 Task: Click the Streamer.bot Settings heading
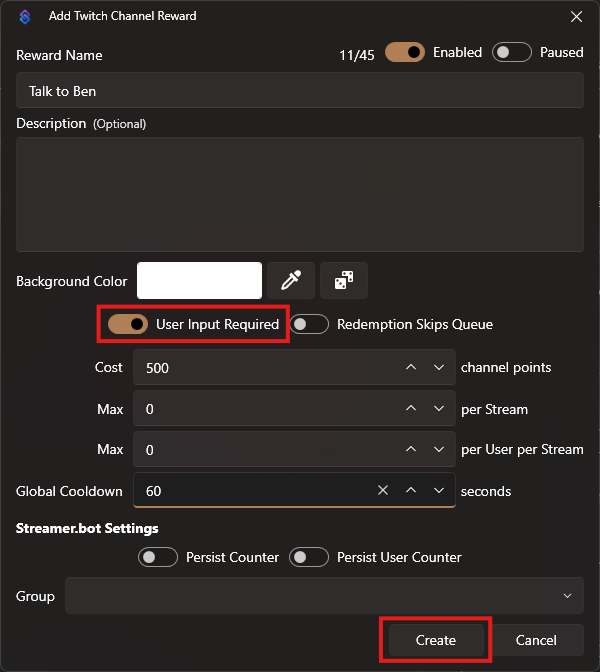pyautogui.click(x=87, y=528)
